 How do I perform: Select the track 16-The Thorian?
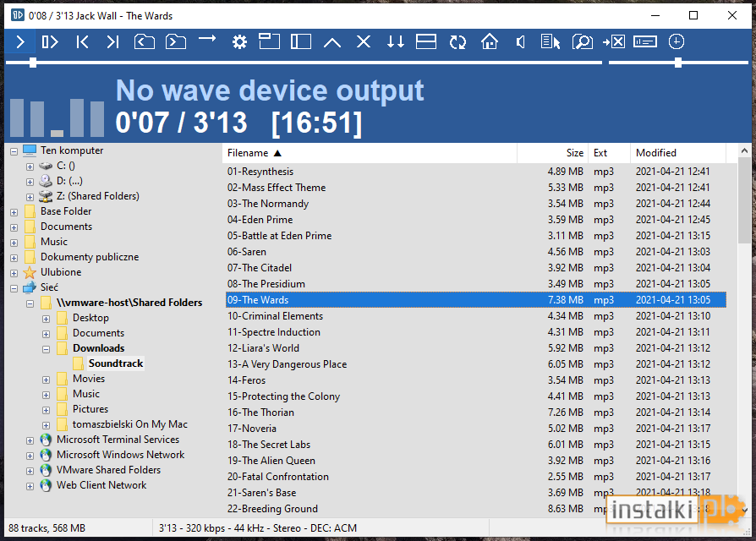point(476,413)
